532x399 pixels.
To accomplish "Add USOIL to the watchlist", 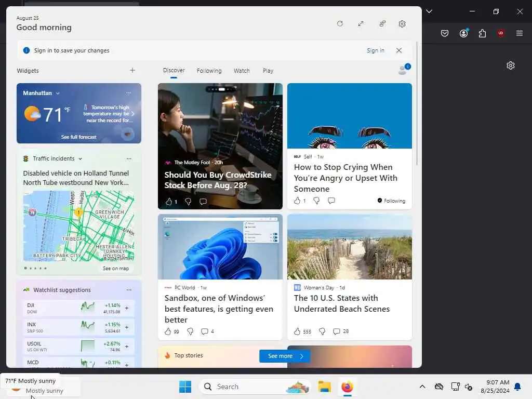I will 127,347.
